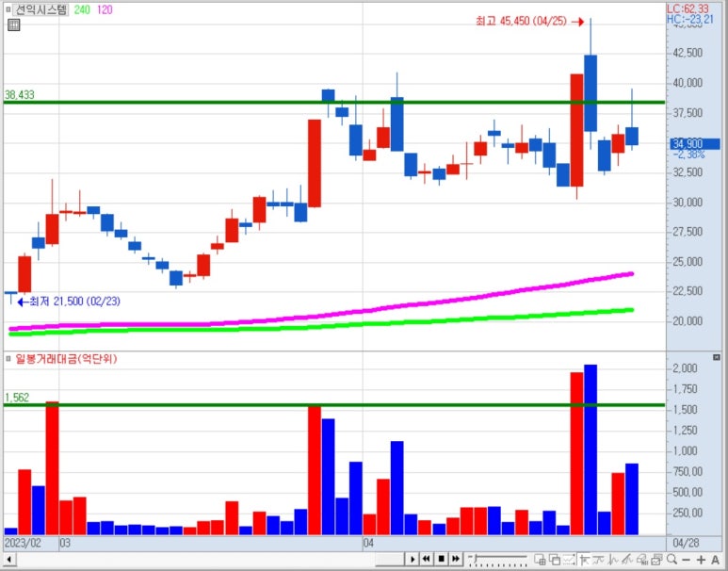Image resolution: width=728 pixels, height=571 pixels.
Task: Click the green 240-day moving average line
Action: pos(321,327)
